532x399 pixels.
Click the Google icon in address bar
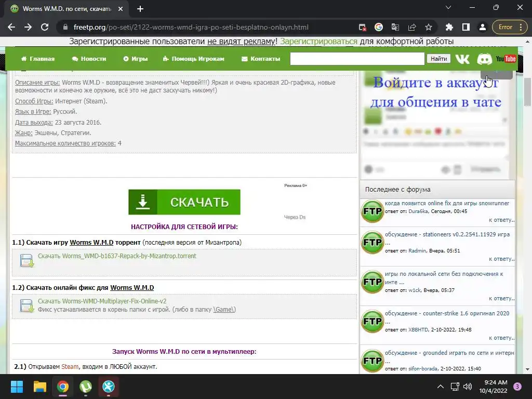[x=379, y=27]
